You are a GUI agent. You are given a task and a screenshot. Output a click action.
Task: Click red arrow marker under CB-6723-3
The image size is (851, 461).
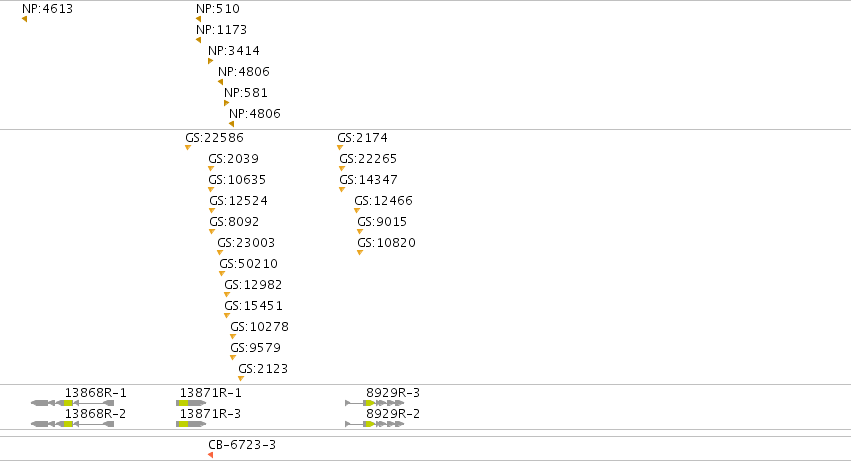pyautogui.click(x=211, y=455)
